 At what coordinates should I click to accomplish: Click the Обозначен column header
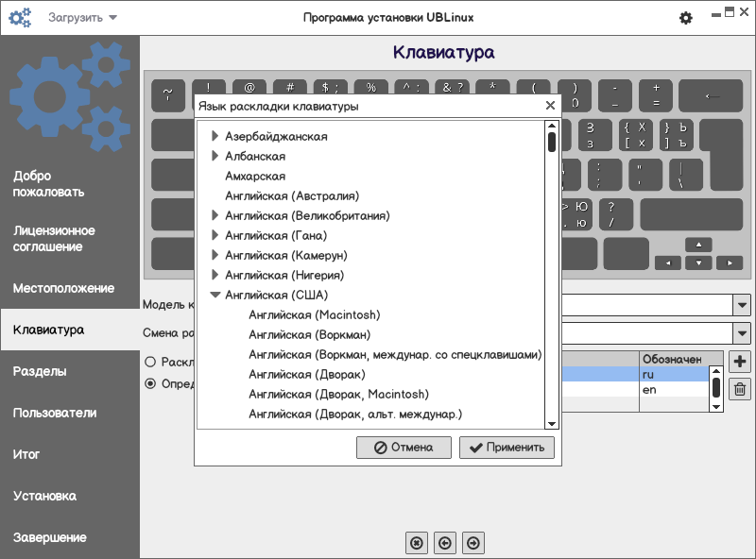(680, 359)
